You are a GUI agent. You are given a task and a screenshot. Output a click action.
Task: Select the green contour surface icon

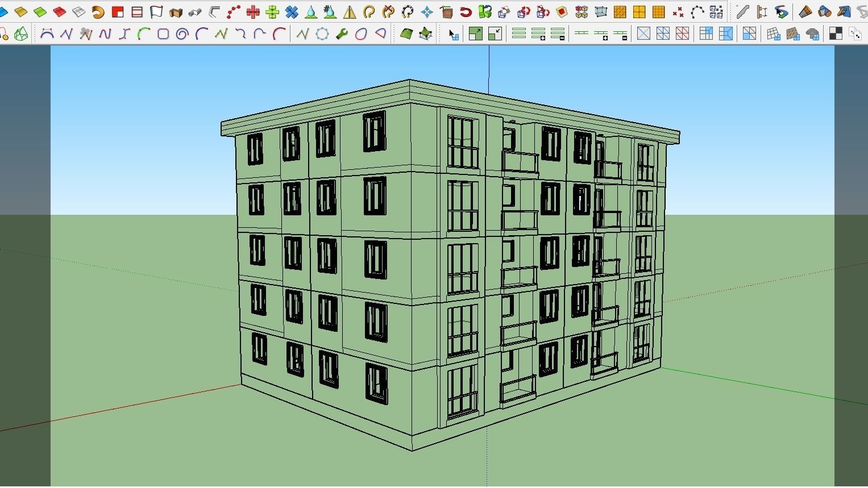tap(406, 34)
